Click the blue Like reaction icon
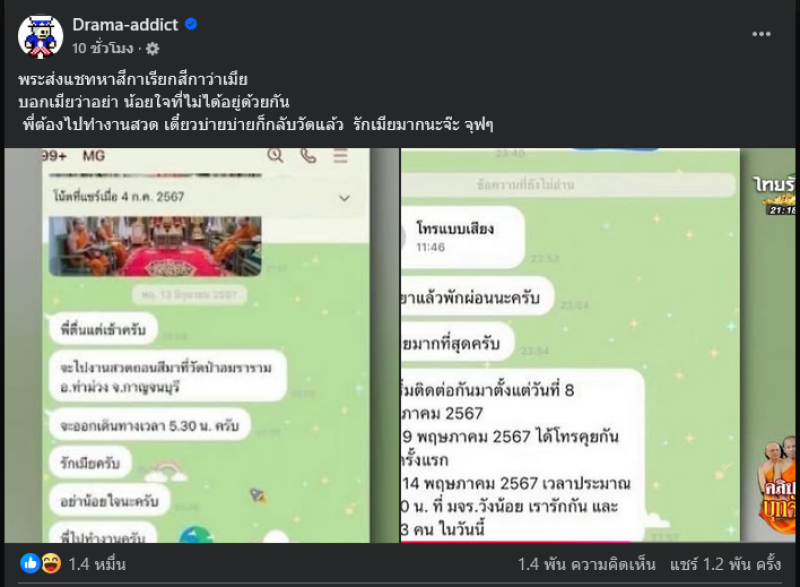The width and height of the screenshot is (800, 587). [30, 564]
